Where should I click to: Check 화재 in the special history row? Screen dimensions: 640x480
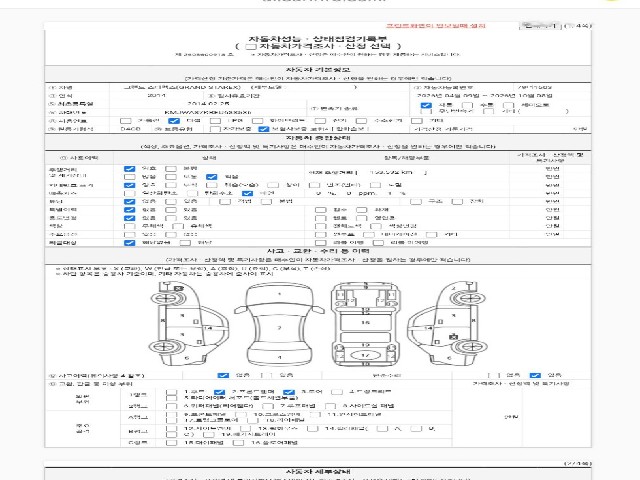coord(362,210)
